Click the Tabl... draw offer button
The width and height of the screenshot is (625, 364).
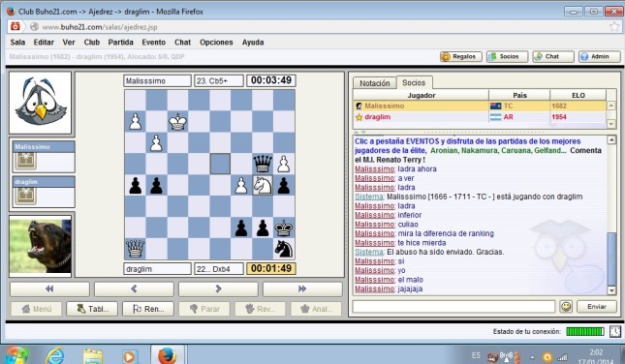coord(92,309)
